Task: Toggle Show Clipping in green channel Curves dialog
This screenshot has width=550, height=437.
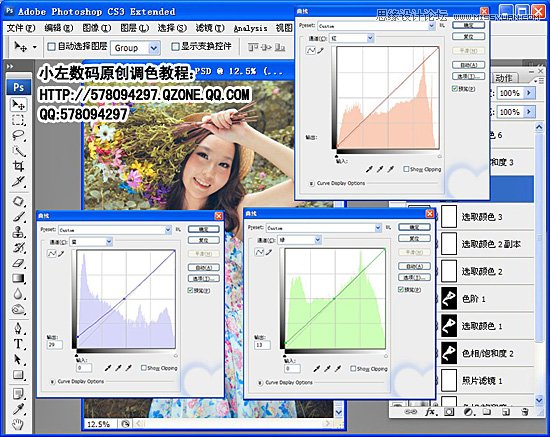Action: 353,368
